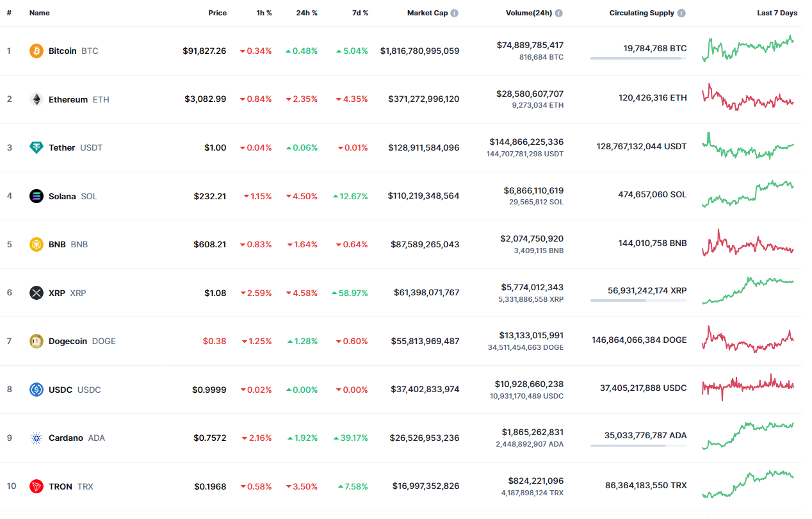This screenshot has width=812, height=519.
Task: Open the Cardano ADA coin page
Action: [x=77, y=438]
